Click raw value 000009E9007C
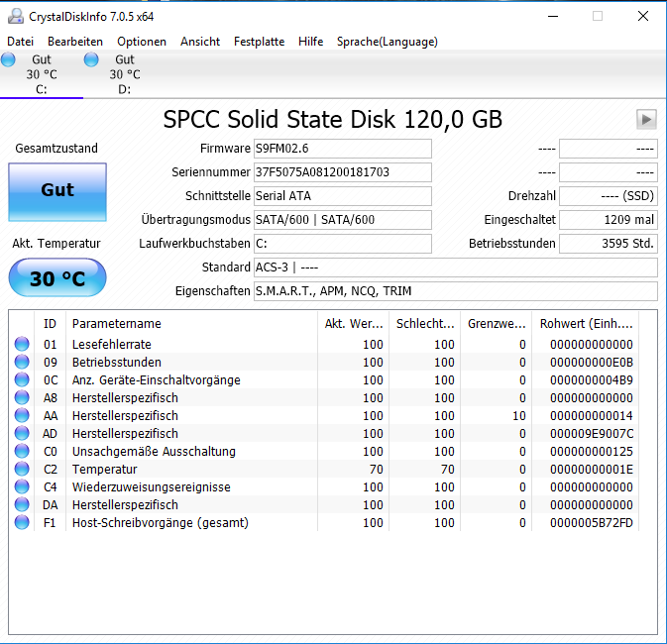Viewport: 667px width, 644px height. 592,433
